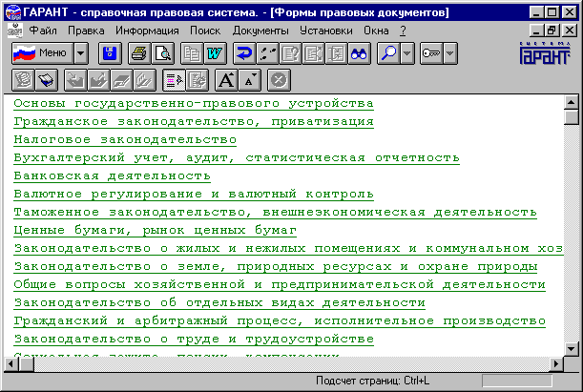Open link Общие вопросы хозяйственной и предпринимательской деятельности

[280, 285]
